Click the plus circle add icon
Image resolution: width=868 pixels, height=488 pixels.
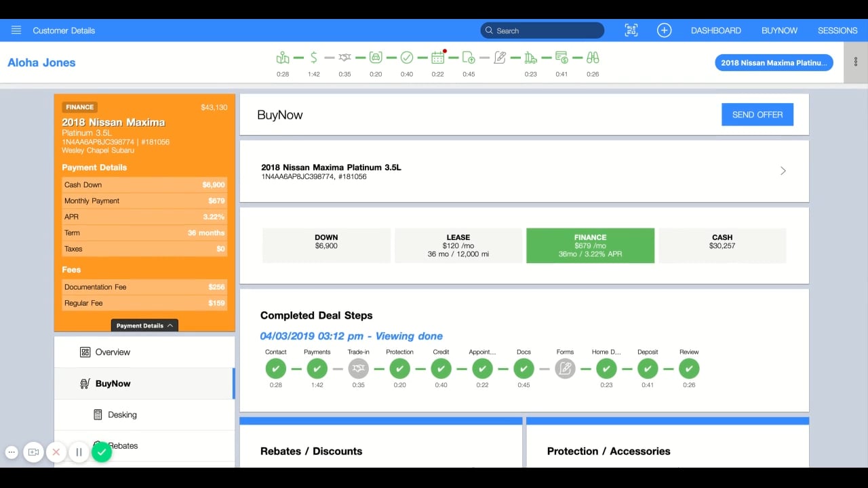pos(665,30)
